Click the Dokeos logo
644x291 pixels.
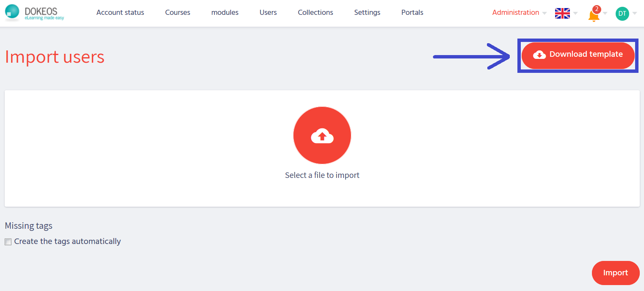[35, 13]
